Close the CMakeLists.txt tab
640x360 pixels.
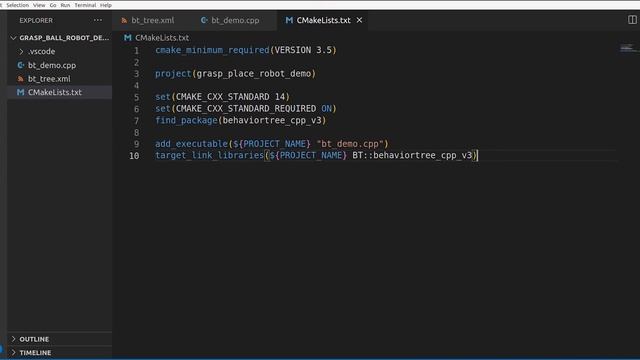359,20
